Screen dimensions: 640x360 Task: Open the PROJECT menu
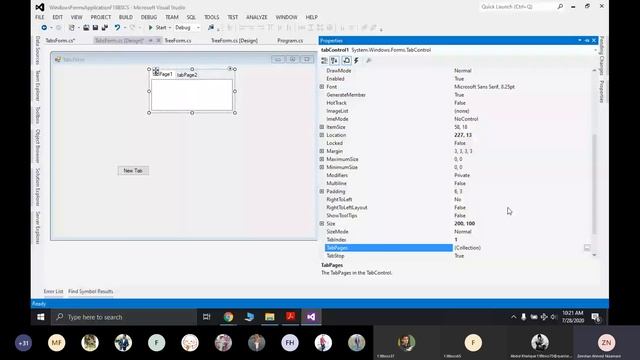(101, 17)
